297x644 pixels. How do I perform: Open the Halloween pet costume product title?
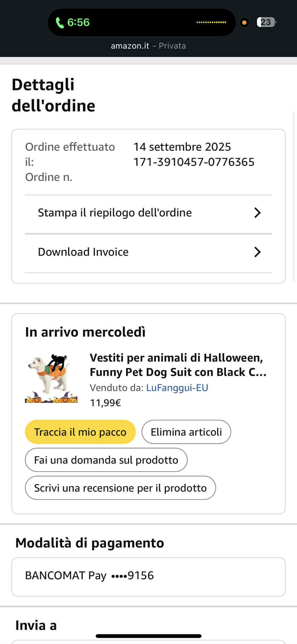pyautogui.click(x=178, y=365)
